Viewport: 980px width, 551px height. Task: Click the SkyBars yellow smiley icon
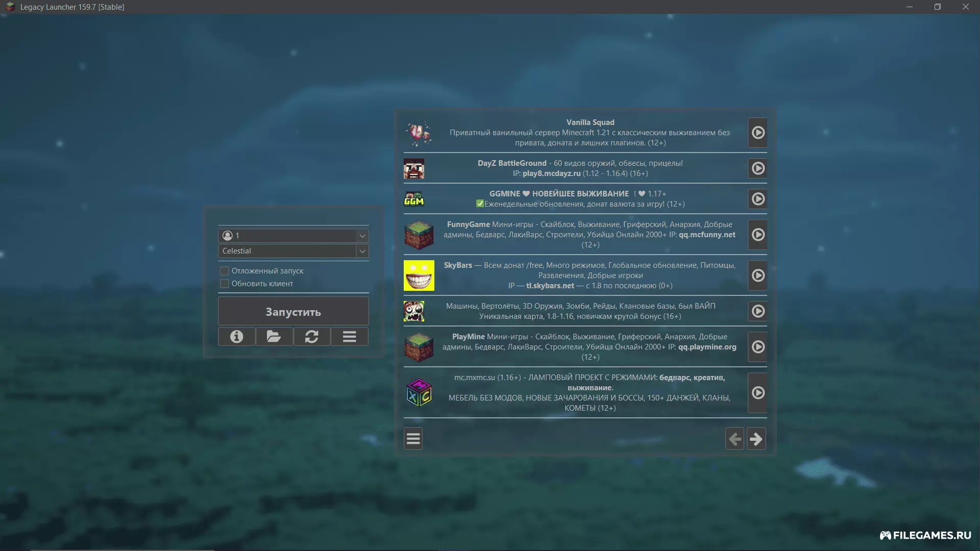pos(419,275)
